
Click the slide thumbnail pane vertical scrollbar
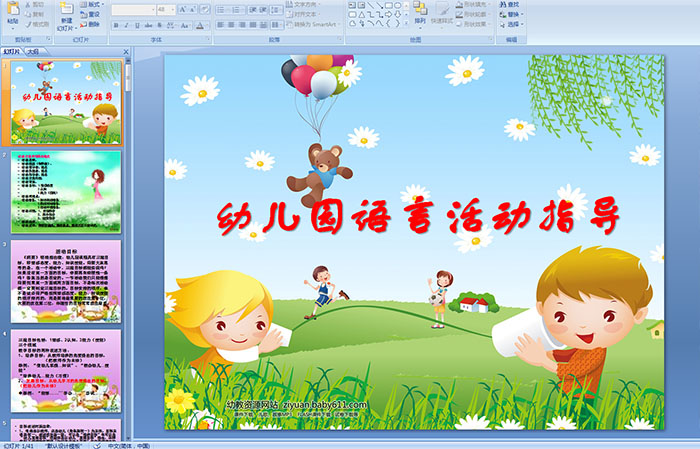pos(129,250)
